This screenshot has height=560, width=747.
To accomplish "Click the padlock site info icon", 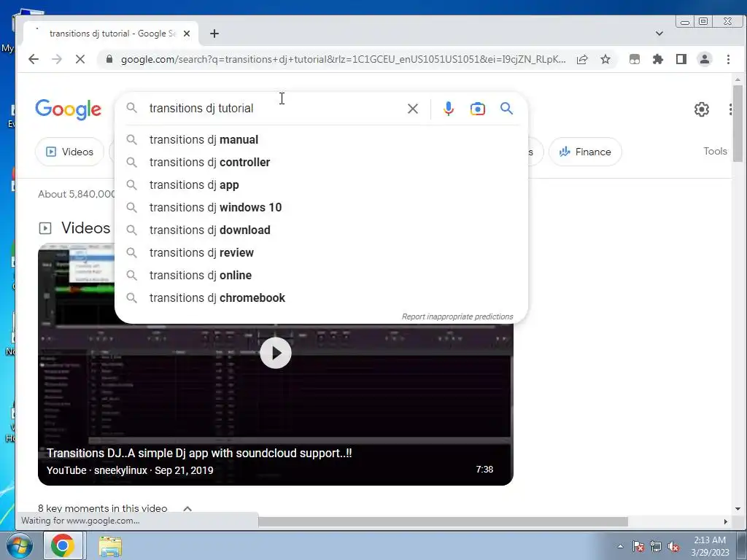I will 109,59.
